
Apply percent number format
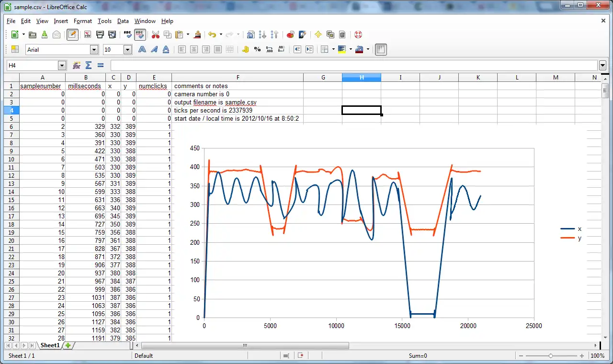(257, 49)
